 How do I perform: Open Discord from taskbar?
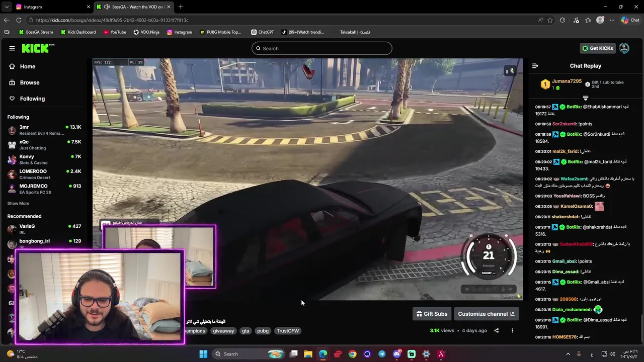click(397, 354)
